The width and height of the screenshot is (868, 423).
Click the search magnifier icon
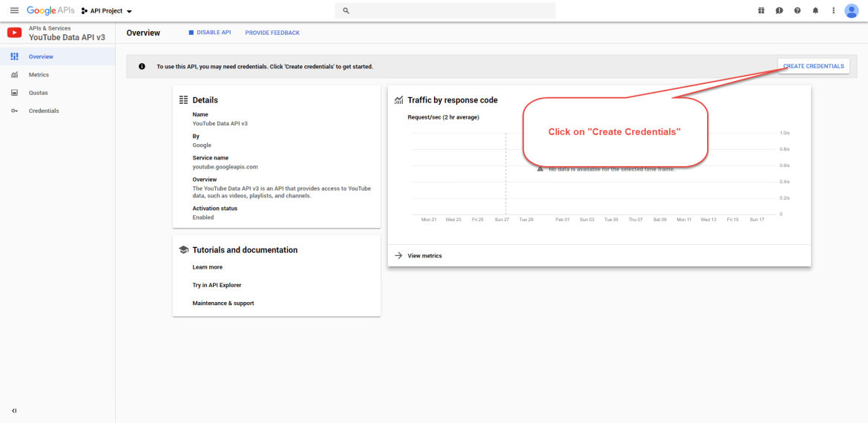[346, 10]
